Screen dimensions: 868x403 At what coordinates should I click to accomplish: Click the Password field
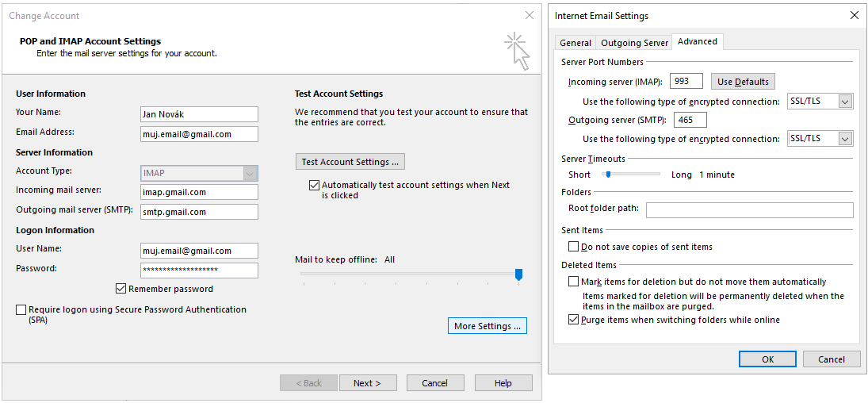coord(199,270)
